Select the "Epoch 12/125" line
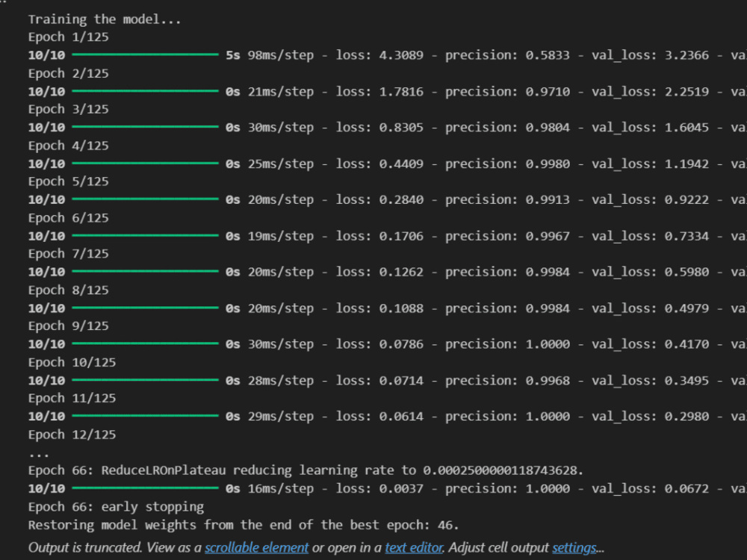The image size is (747, 560). click(72, 435)
